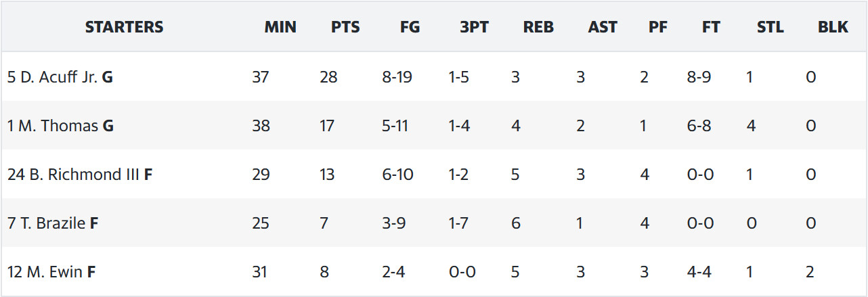Click the AST column header

point(603,27)
